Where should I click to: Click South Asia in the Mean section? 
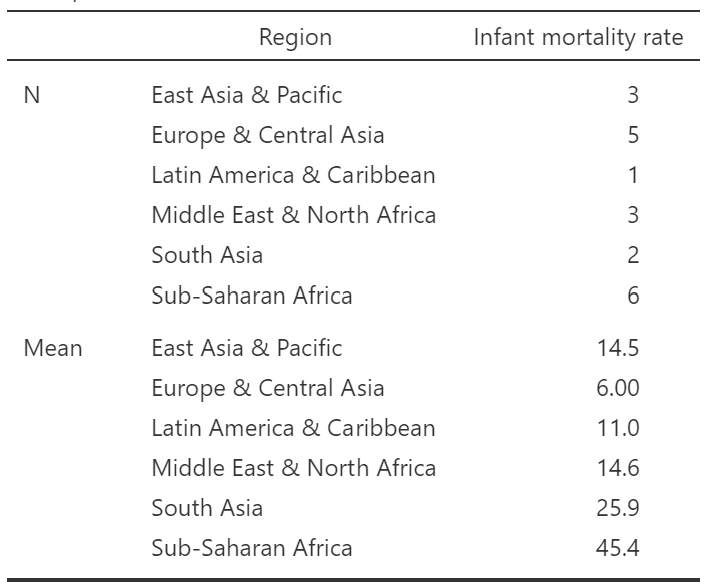coord(207,508)
